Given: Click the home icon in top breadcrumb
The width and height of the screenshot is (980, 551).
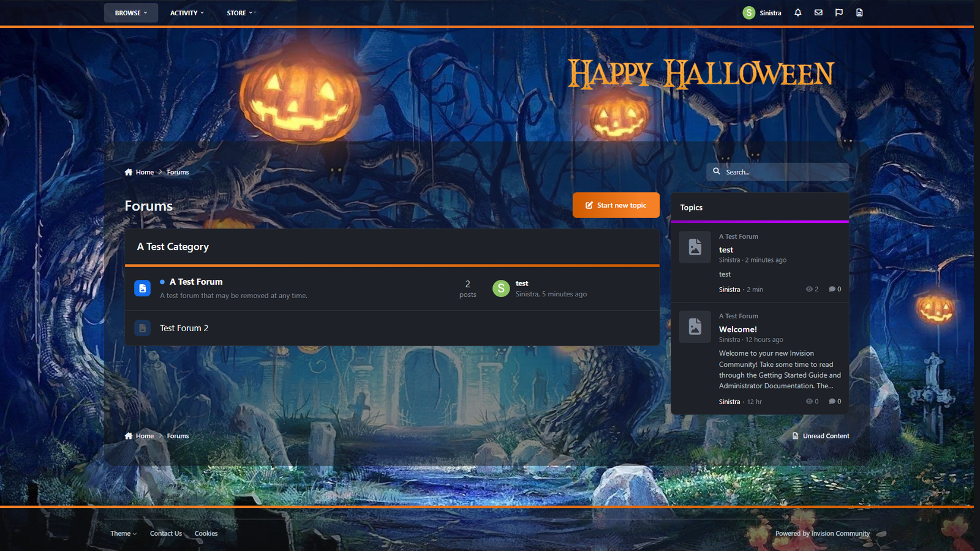Looking at the screenshot, I should [x=129, y=172].
